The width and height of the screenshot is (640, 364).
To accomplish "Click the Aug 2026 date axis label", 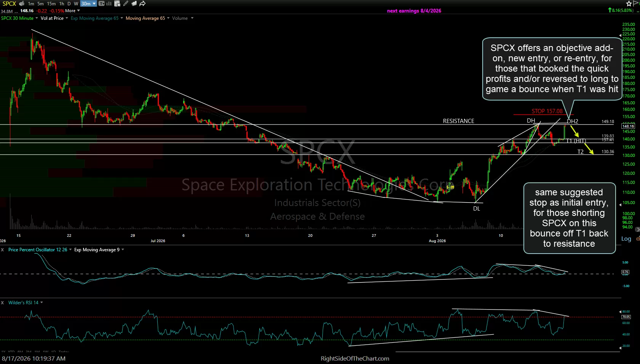I will coord(437,241).
